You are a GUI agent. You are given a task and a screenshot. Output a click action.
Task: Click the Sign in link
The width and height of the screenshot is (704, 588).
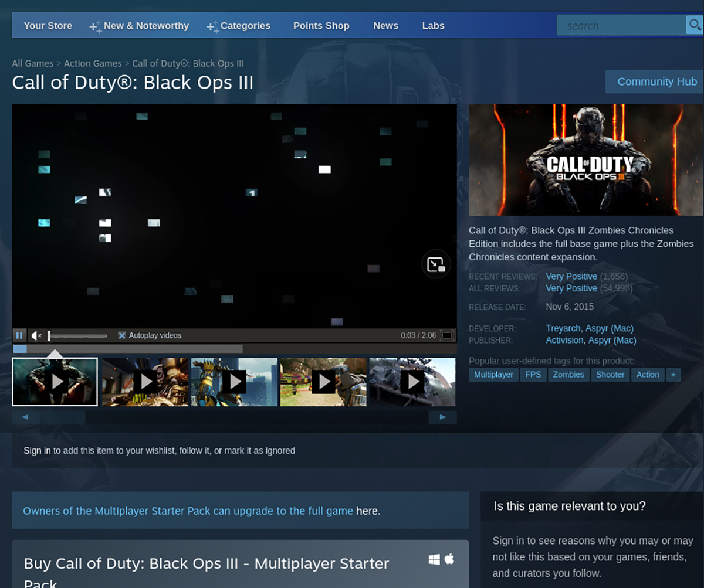(x=37, y=451)
